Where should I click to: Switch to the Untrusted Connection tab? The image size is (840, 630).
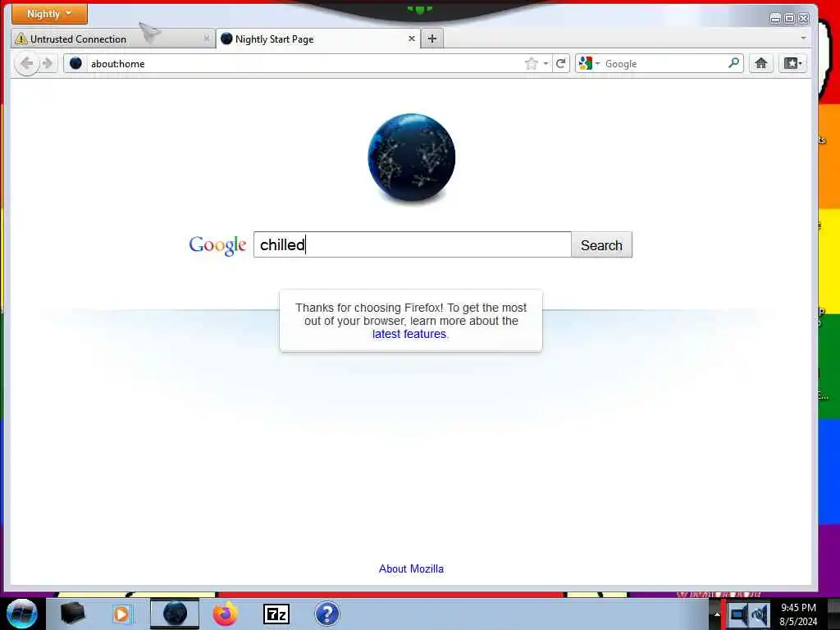pyautogui.click(x=112, y=39)
